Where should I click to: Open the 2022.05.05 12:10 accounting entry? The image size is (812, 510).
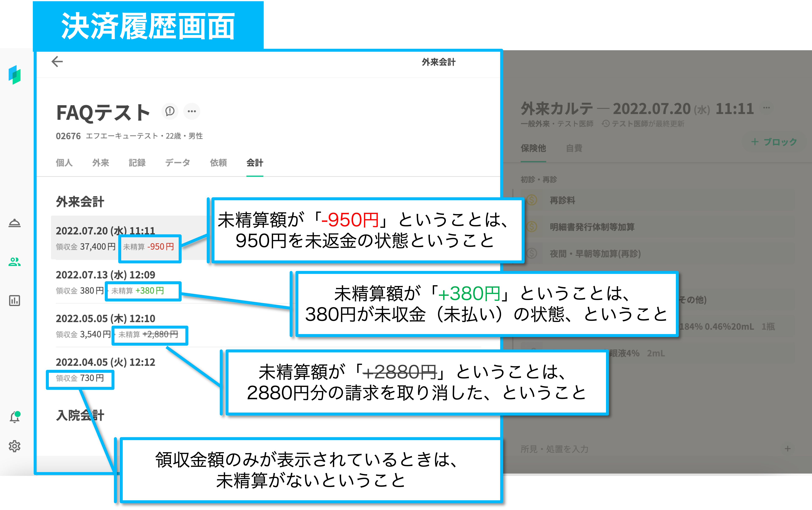click(x=105, y=319)
